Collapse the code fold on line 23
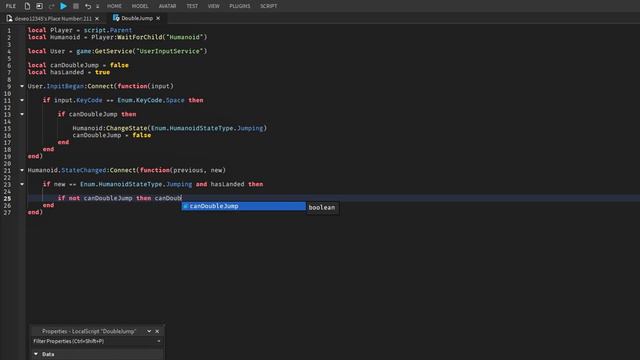The width and height of the screenshot is (640, 360). 22,184
